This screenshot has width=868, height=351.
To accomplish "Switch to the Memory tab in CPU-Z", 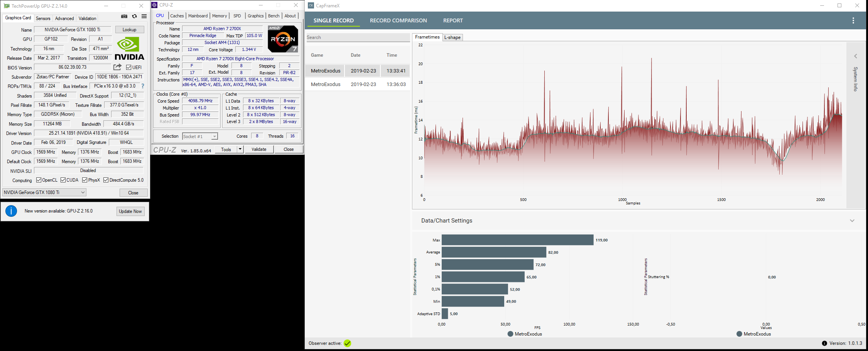I will 220,16.
